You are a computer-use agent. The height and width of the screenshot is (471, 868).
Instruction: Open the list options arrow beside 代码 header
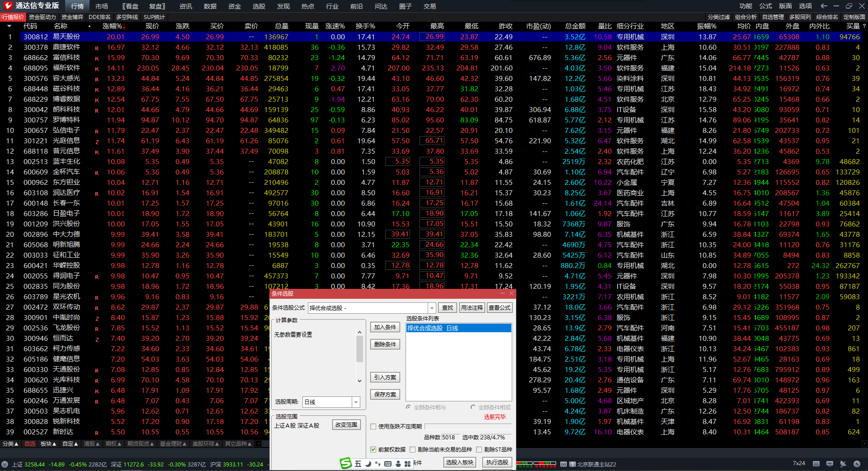point(9,26)
